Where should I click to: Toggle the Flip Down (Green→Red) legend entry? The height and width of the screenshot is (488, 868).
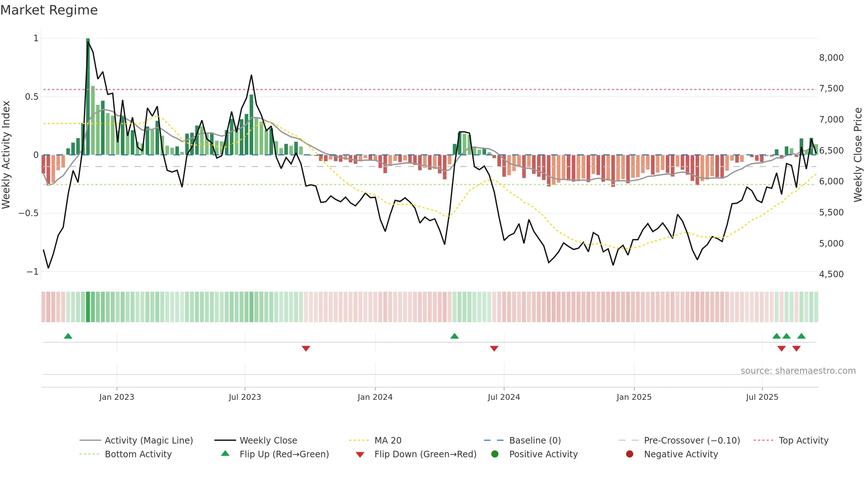coord(416,454)
